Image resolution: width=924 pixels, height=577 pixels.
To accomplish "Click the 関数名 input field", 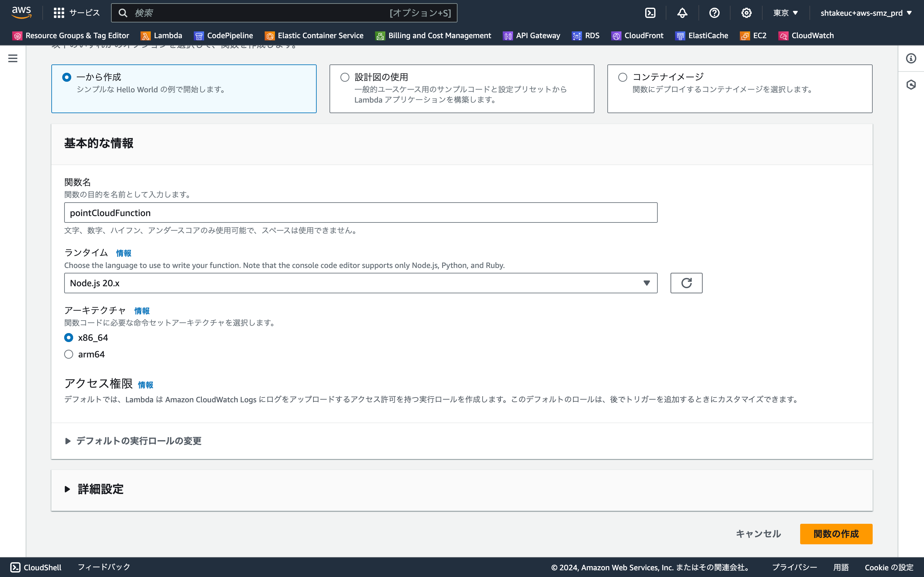I will pos(360,212).
